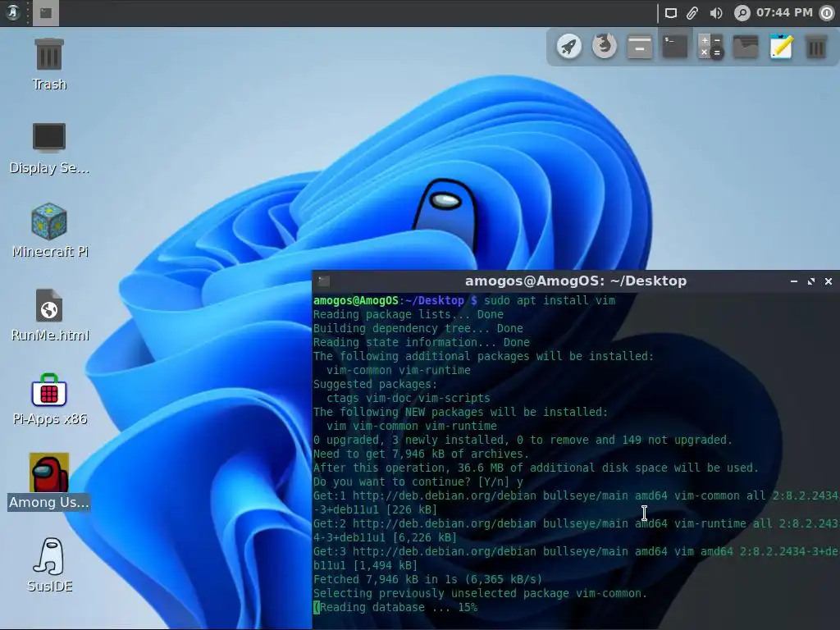840x630 pixels.
Task: Click the 'Reading package lists... Done' line
Action: 409,314
